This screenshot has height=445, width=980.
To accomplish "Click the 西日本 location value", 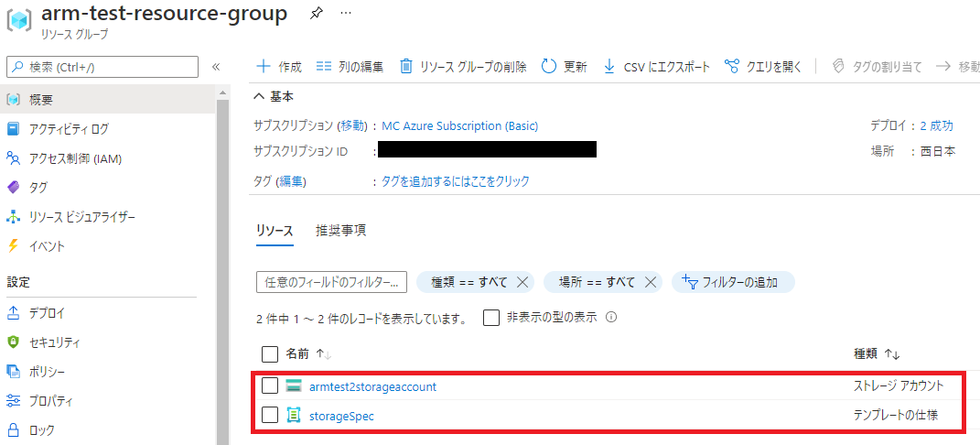I will point(938,151).
